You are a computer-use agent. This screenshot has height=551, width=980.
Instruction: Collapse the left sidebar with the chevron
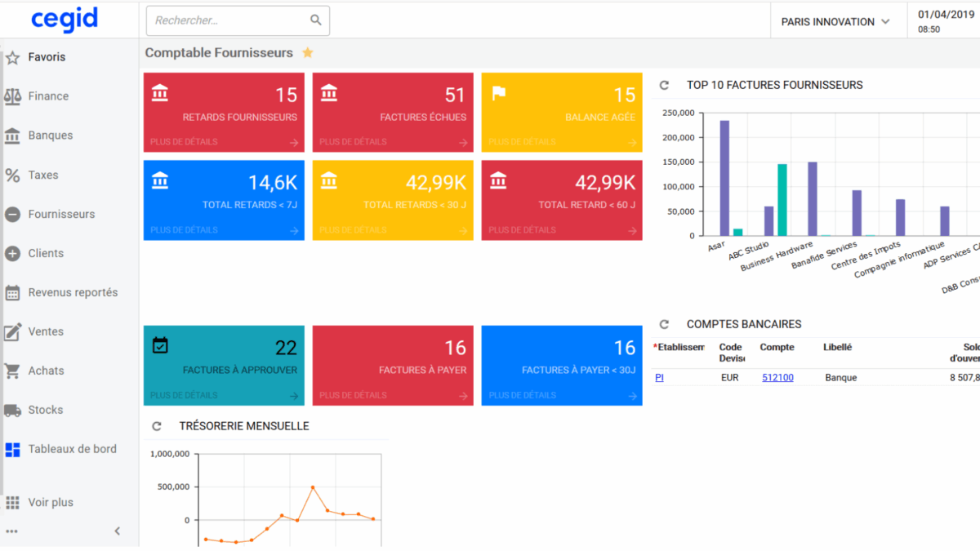[117, 531]
